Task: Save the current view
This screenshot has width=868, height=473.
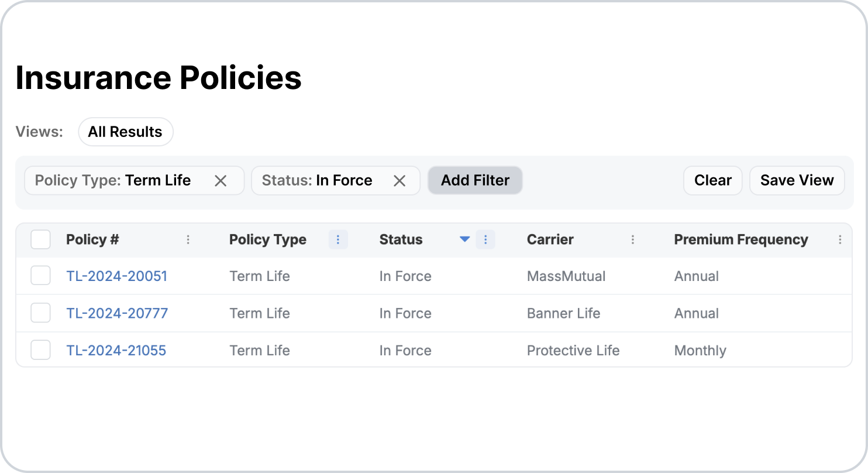Action: (797, 180)
